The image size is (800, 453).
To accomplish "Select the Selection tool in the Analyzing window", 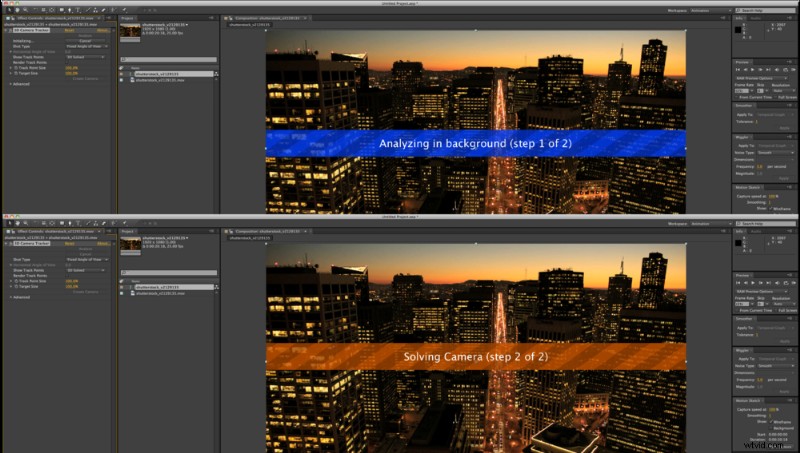I will click(x=10, y=10).
